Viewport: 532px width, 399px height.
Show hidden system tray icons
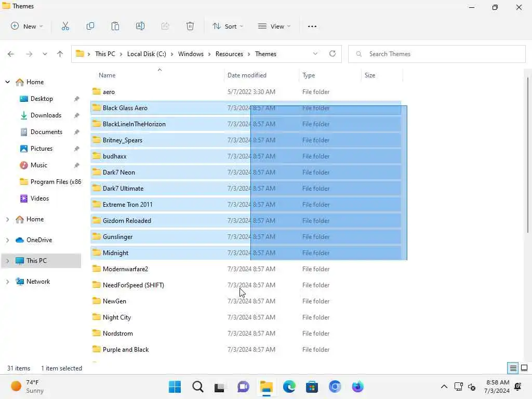pyautogui.click(x=444, y=387)
